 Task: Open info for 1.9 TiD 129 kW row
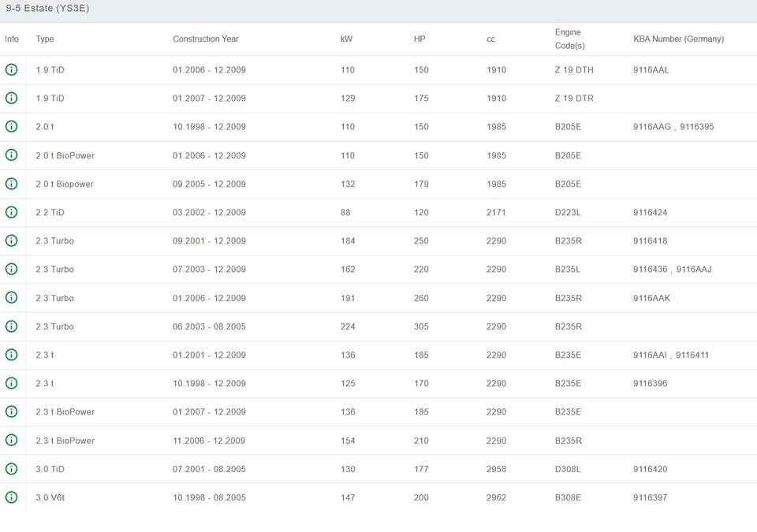point(11,98)
